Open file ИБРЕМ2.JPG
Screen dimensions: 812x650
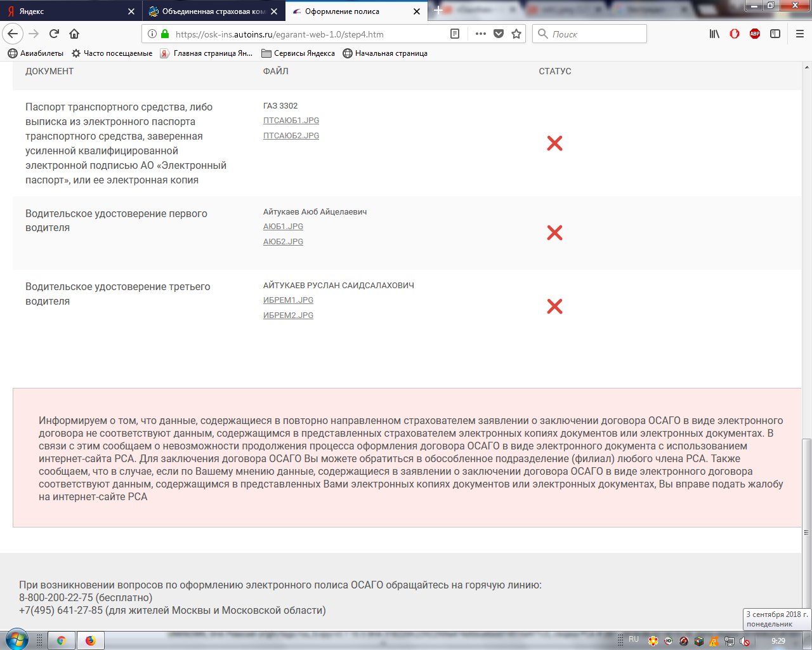pos(288,315)
